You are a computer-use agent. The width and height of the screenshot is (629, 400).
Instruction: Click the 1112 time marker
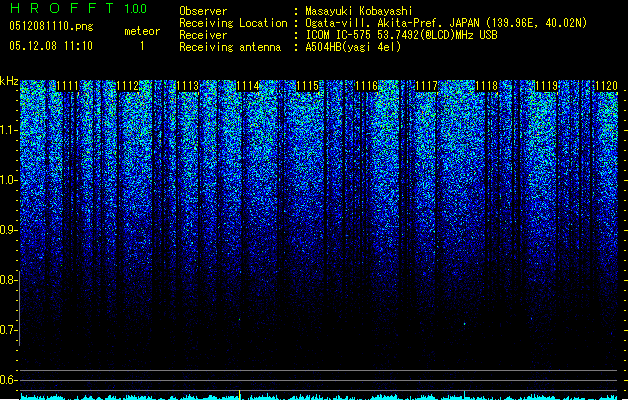pos(128,86)
